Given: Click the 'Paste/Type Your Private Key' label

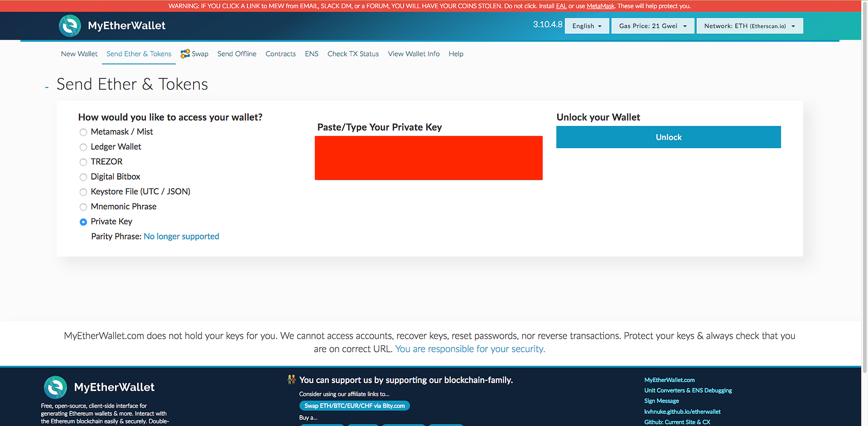Looking at the screenshot, I should pos(380,128).
